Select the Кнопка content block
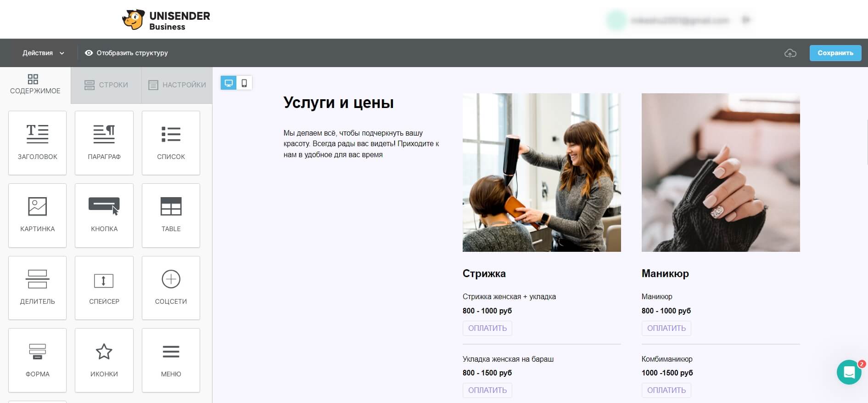 coord(104,216)
